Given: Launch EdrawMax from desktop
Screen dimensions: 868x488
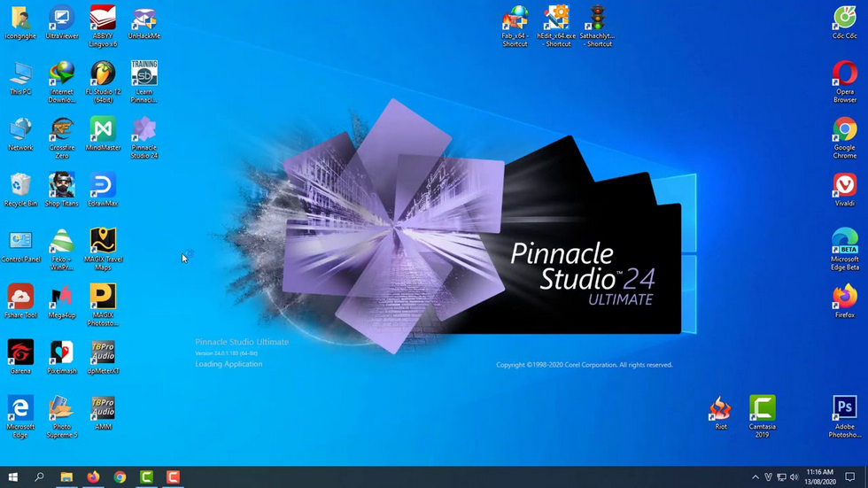Looking at the screenshot, I should pyautogui.click(x=103, y=190).
